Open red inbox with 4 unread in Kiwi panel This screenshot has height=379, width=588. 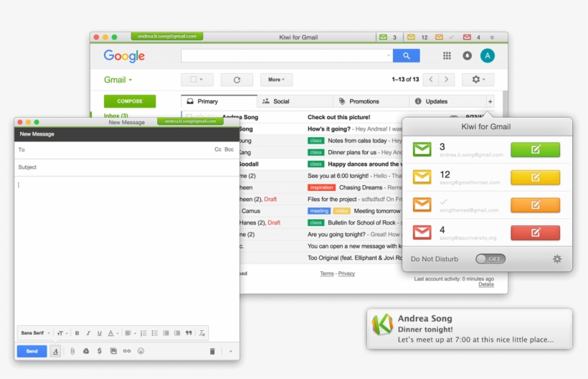422,233
